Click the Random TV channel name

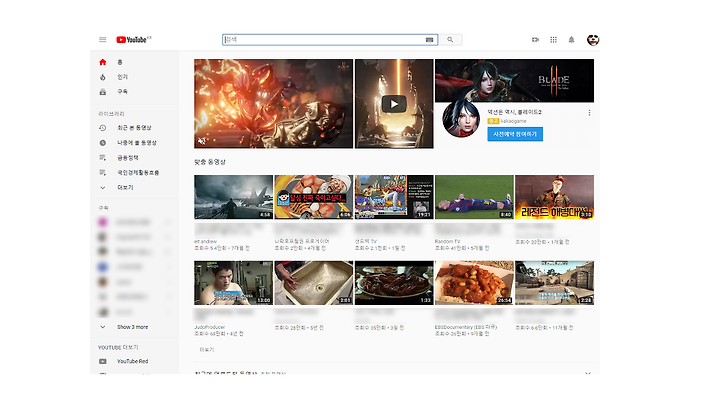[x=447, y=241]
